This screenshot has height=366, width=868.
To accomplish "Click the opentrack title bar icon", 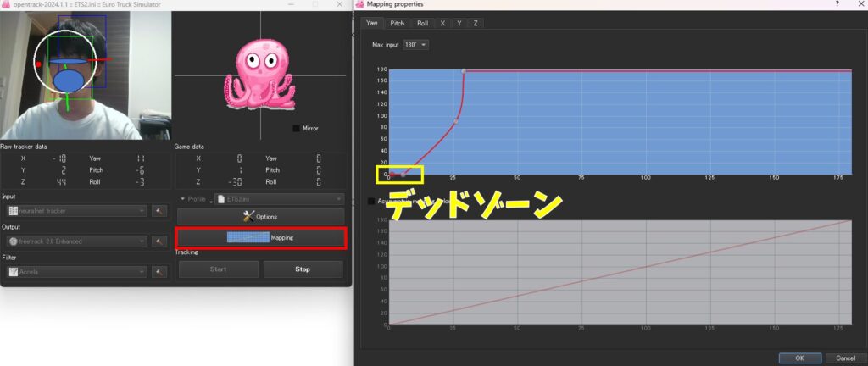I will [x=5, y=4].
